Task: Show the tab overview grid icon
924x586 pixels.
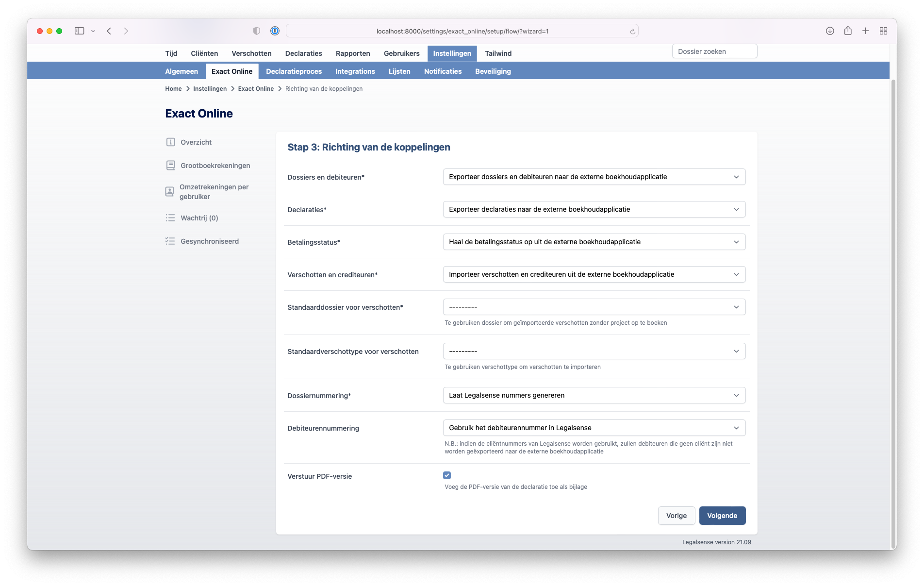Action: coord(883,31)
